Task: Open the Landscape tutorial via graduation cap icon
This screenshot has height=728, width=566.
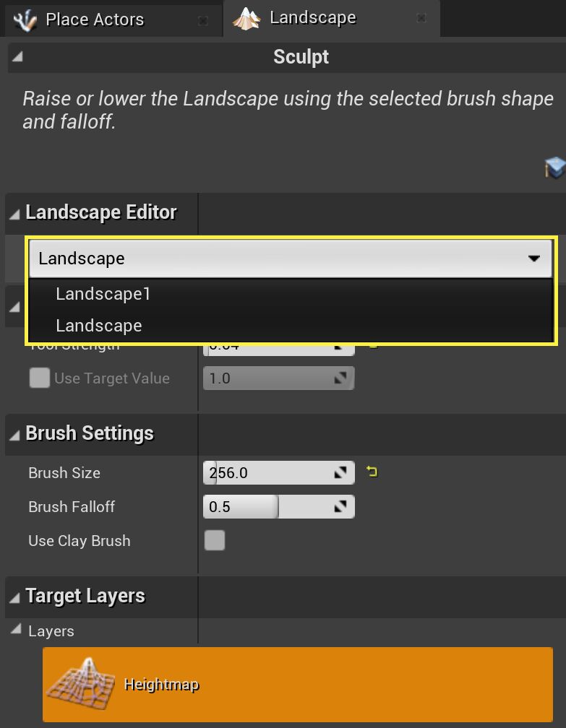Action: 553,167
